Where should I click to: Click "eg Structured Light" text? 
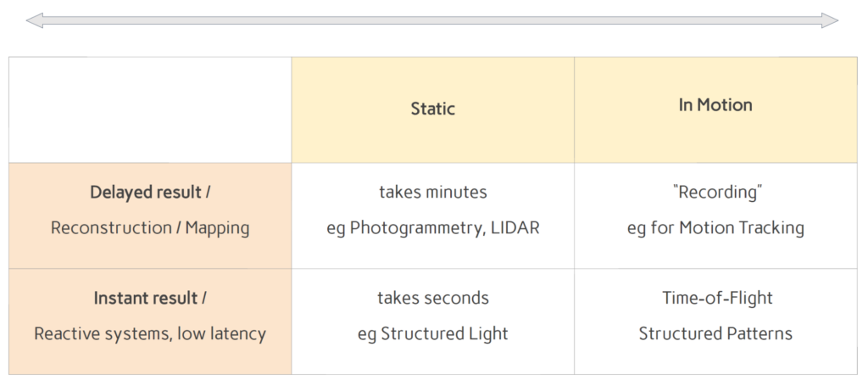point(433,333)
